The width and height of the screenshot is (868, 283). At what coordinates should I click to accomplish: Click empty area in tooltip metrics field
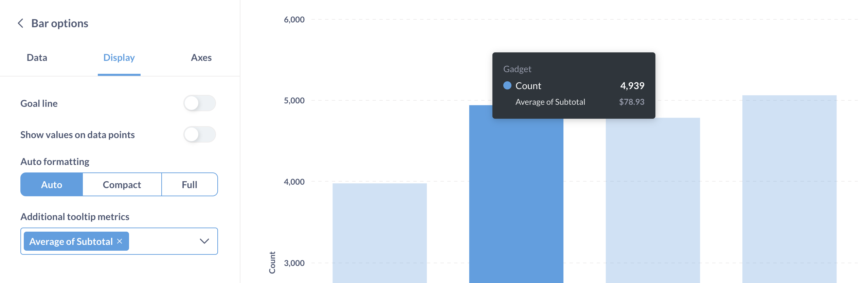click(x=163, y=241)
